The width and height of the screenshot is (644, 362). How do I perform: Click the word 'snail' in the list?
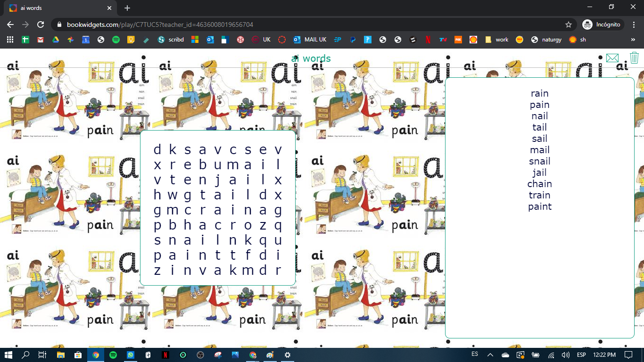540,161
